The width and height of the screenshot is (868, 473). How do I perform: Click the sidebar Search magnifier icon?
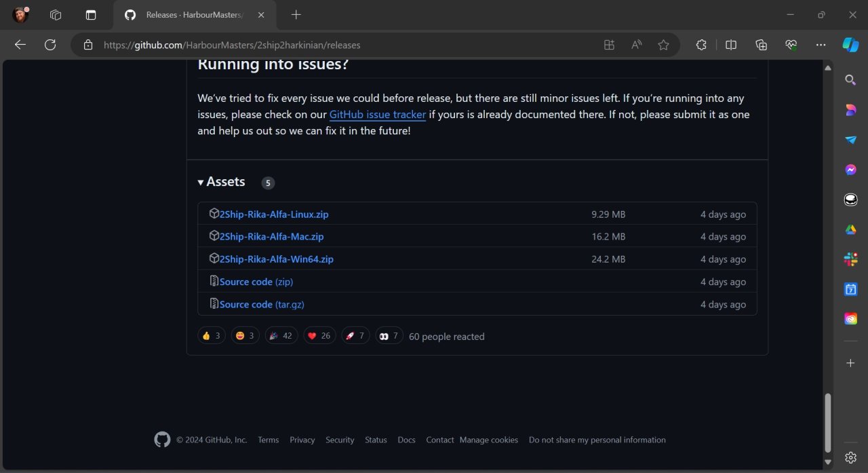tap(850, 80)
